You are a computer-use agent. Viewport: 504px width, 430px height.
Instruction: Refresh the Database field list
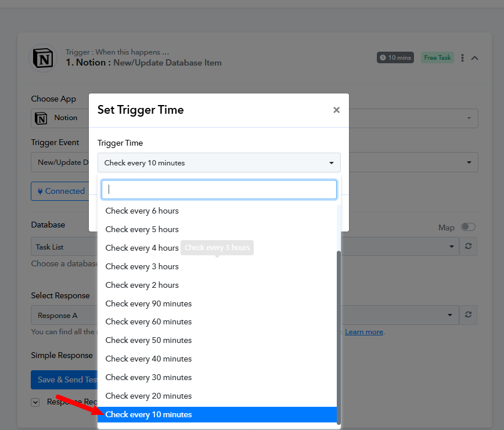coord(468,246)
